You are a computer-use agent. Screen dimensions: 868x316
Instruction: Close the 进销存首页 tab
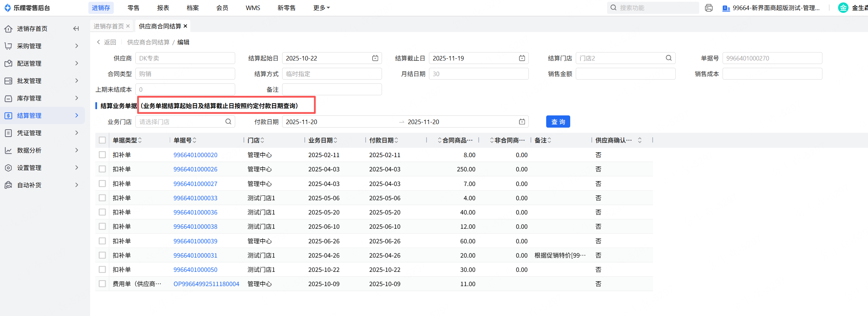click(x=128, y=26)
